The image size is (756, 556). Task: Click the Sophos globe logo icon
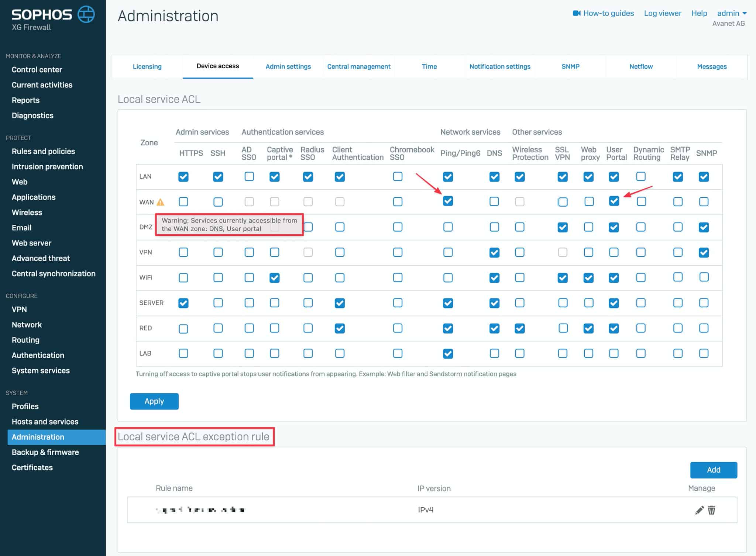pos(86,14)
